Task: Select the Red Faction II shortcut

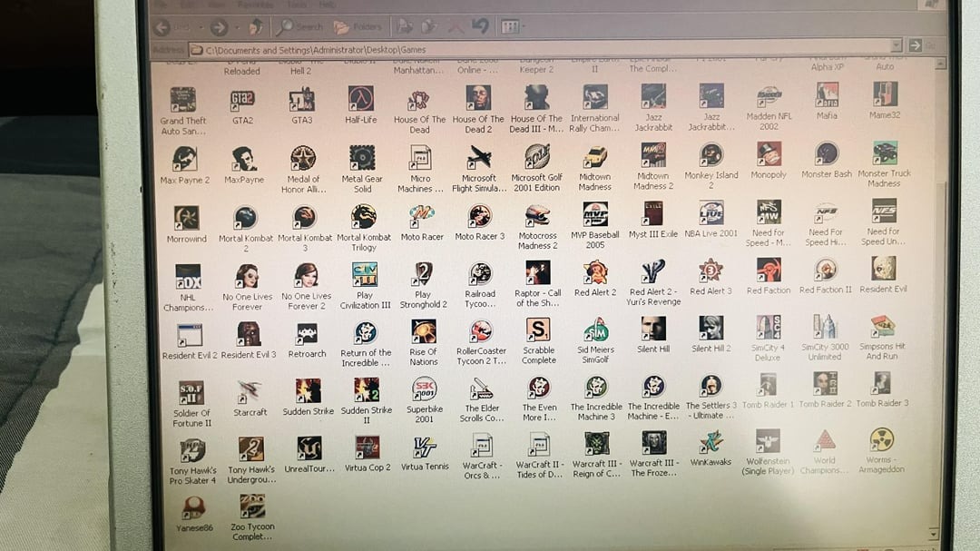Action: click(x=825, y=271)
